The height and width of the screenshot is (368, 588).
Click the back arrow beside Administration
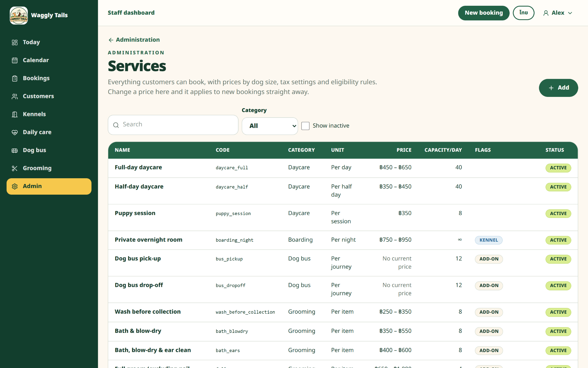pyautogui.click(x=111, y=40)
